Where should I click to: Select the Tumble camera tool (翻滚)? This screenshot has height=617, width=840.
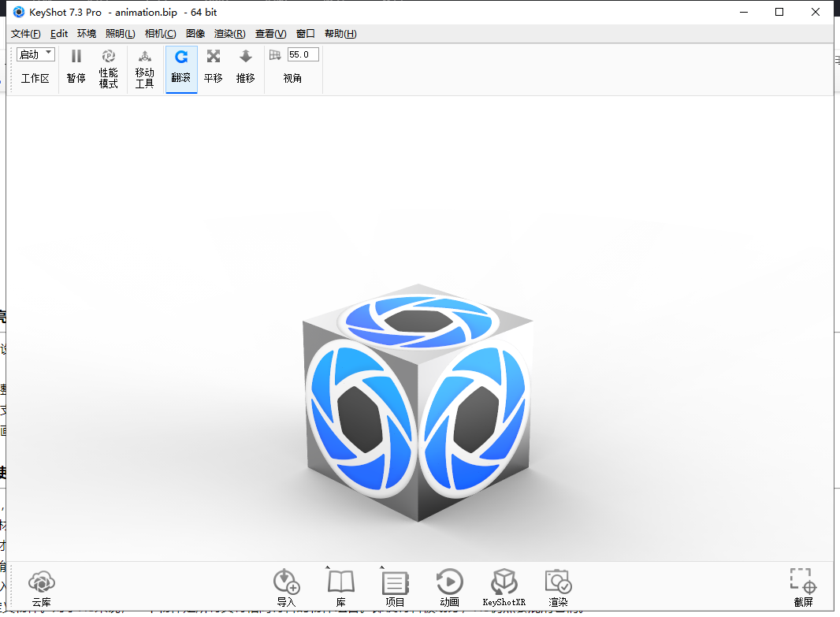point(181,68)
